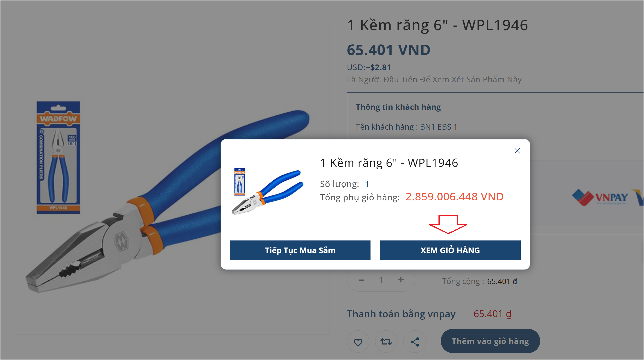Click Tiếp Tục Mua Sắm button

point(300,250)
